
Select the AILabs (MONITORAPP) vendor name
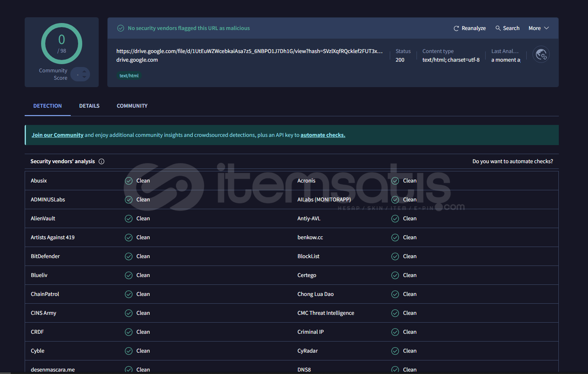click(324, 200)
